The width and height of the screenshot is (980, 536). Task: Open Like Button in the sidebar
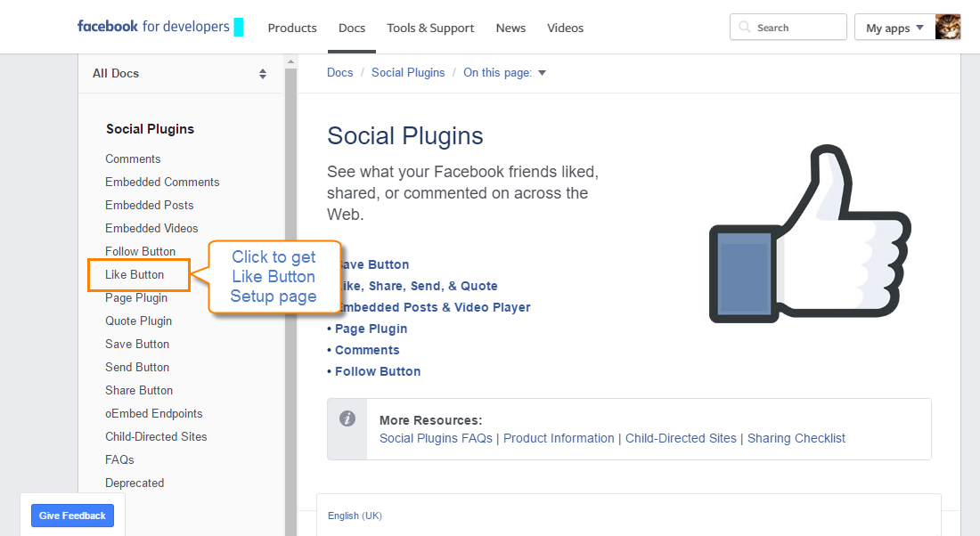point(135,274)
